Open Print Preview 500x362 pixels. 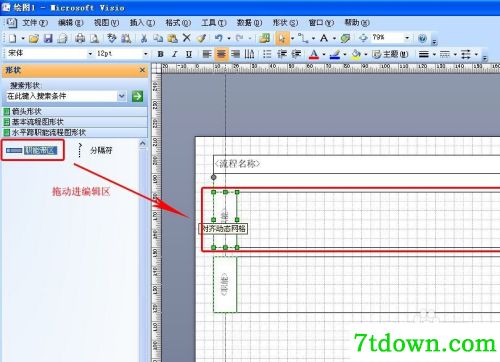pos(95,38)
